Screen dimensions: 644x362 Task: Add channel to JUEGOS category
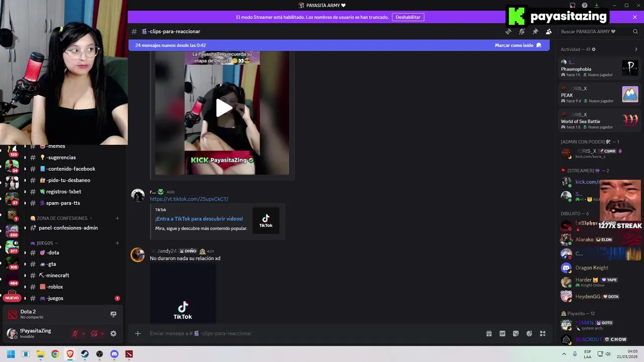[117, 243]
